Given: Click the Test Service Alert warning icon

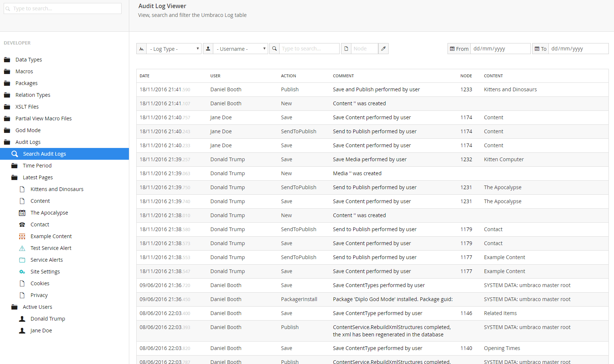Looking at the screenshot, I should (22, 248).
